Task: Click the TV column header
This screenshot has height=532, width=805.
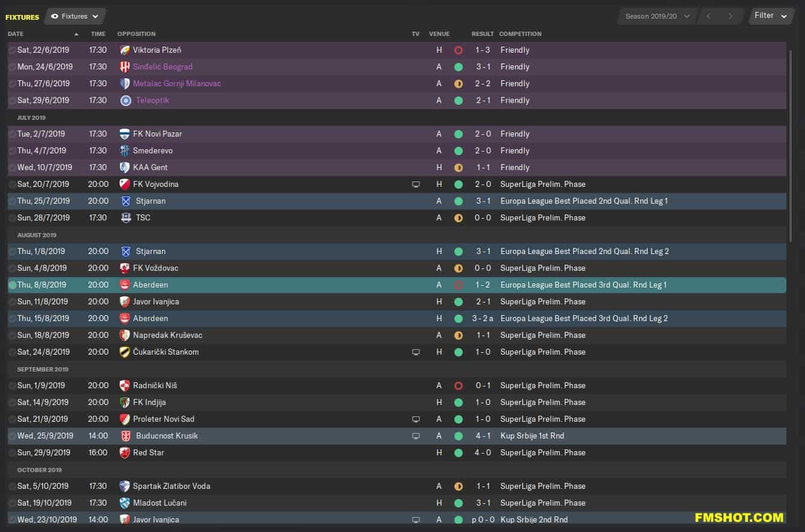Action: tap(415, 34)
